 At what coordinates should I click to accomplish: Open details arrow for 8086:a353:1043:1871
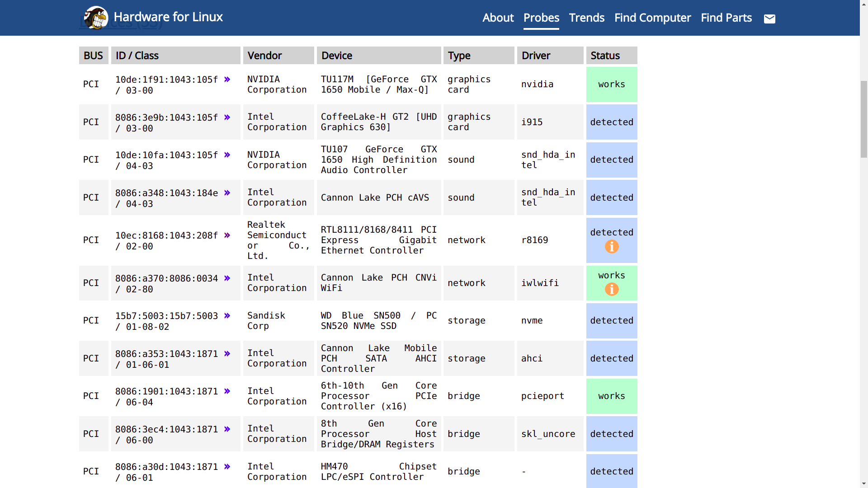click(227, 354)
